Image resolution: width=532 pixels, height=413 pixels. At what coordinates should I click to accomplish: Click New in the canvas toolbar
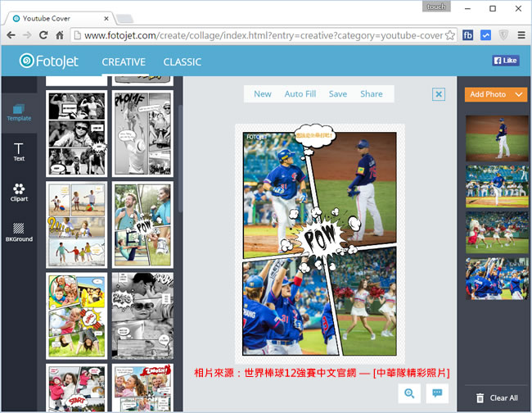tap(263, 94)
